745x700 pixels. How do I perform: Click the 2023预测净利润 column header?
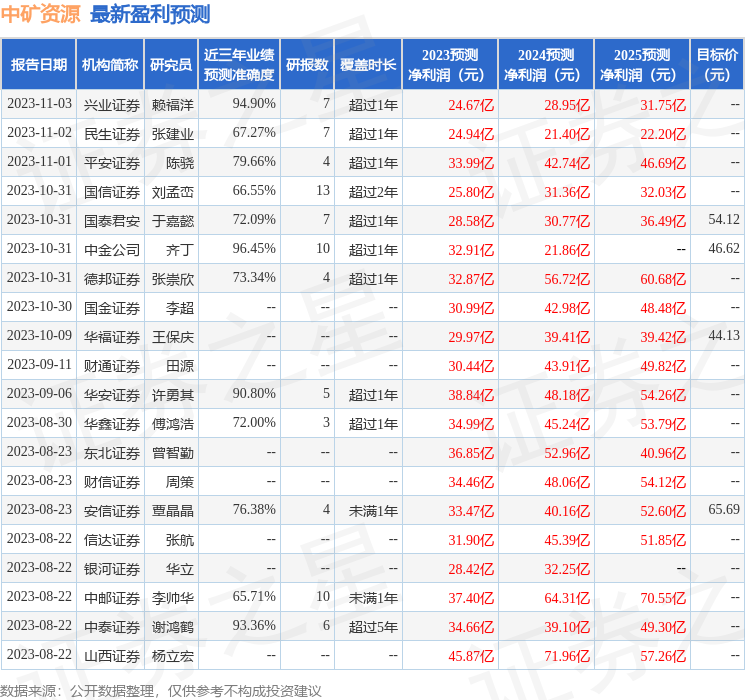449,65
